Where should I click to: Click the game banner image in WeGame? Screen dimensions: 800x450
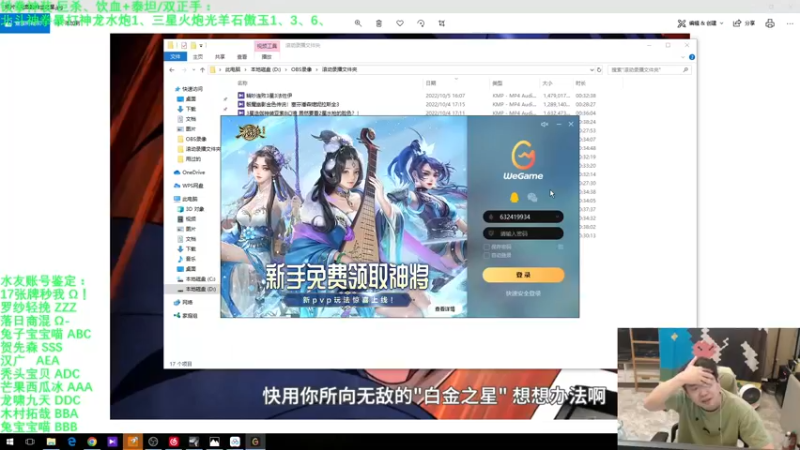point(344,216)
